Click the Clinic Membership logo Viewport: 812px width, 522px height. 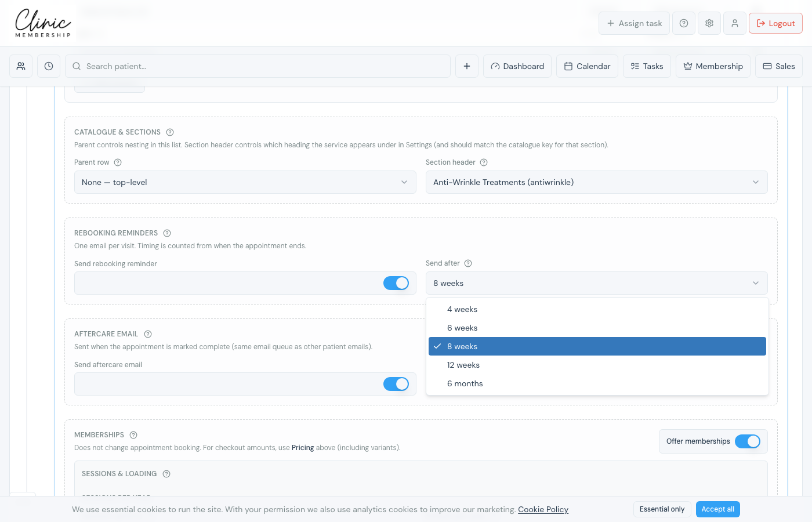click(43, 23)
